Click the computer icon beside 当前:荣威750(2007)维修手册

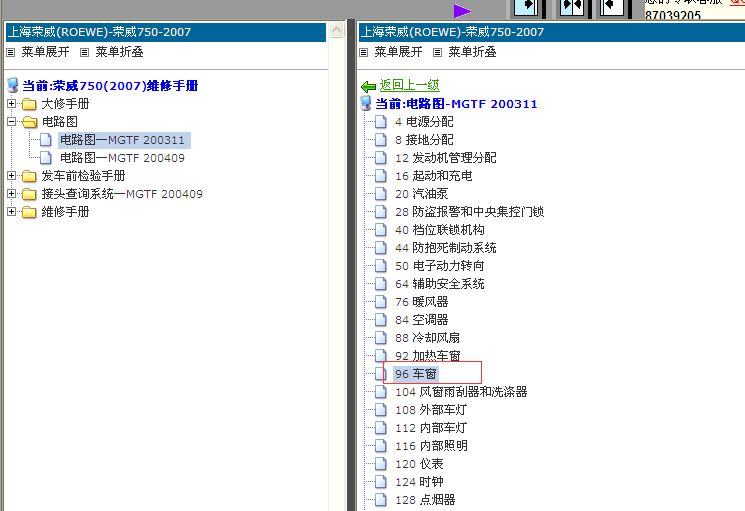[13, 85]
